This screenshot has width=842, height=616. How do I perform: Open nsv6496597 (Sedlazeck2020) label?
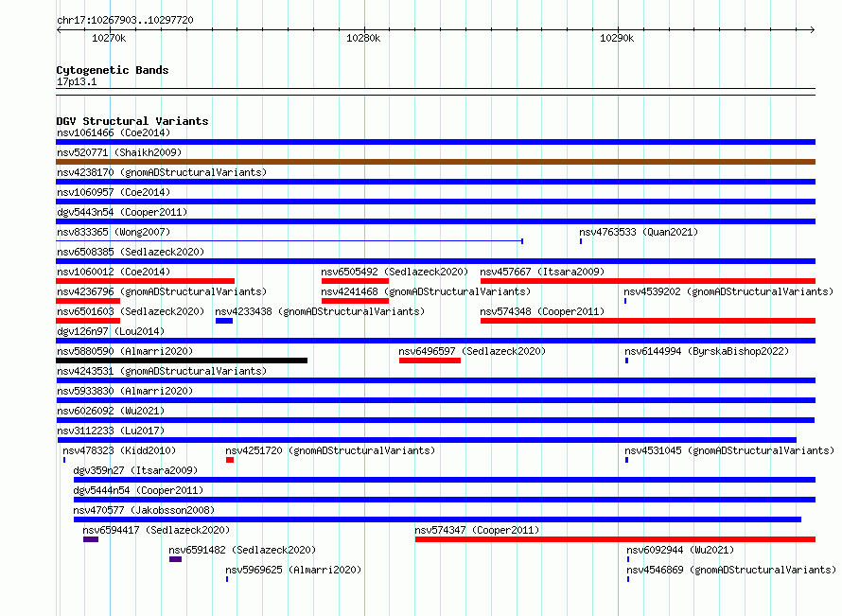[472, 351]
